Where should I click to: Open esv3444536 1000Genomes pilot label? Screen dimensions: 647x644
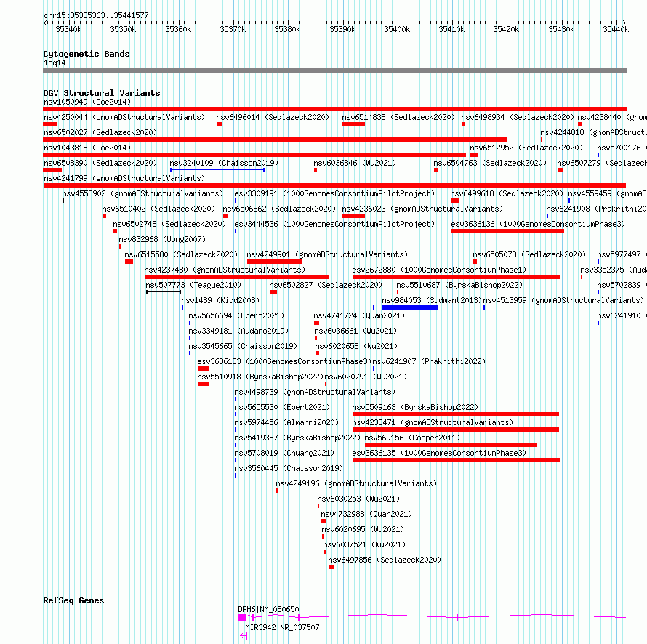tap(334, 224)
